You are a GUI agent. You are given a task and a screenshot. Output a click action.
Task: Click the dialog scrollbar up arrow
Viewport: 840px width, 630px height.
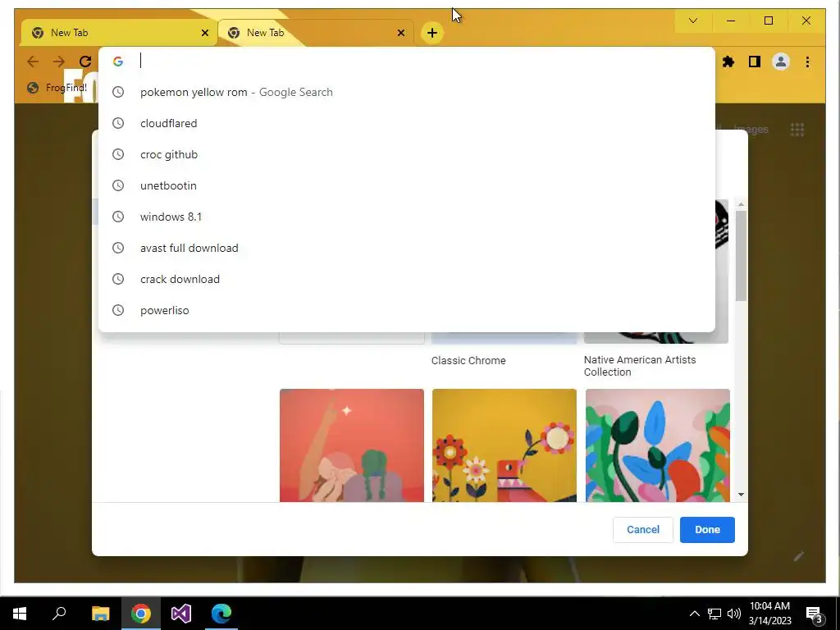click(x=741, y=204)
